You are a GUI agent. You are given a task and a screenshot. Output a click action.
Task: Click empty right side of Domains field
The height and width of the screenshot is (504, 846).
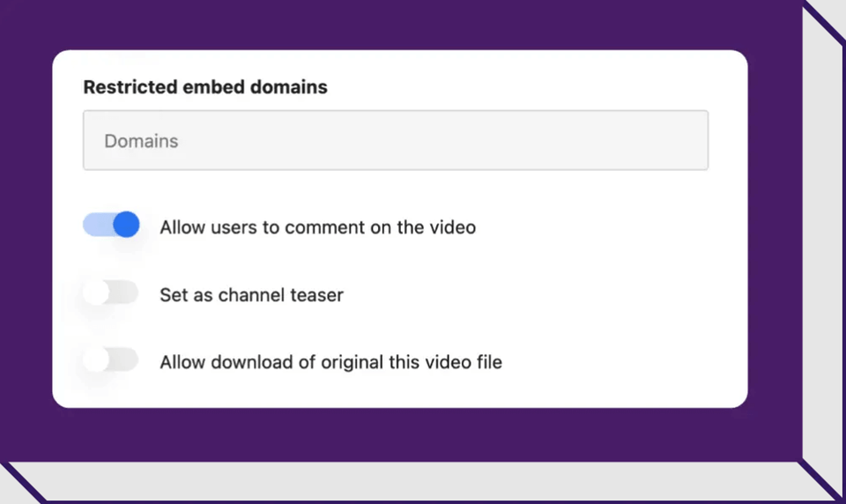(539, 140)
